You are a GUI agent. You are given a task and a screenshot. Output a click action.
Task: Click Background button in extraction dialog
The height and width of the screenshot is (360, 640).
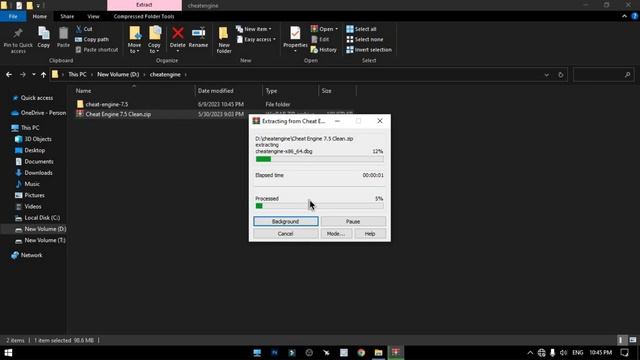[x=286, y=221]
